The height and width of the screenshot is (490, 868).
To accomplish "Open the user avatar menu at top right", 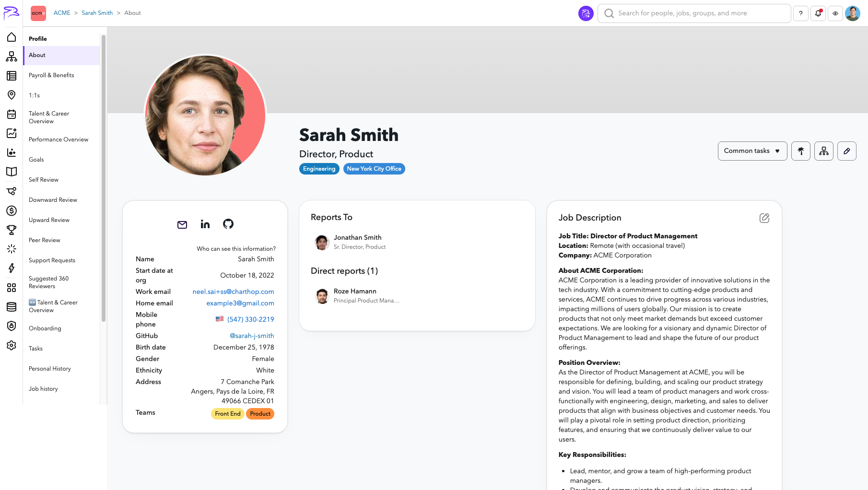I will pyautogui.click(x=853, y=13).
